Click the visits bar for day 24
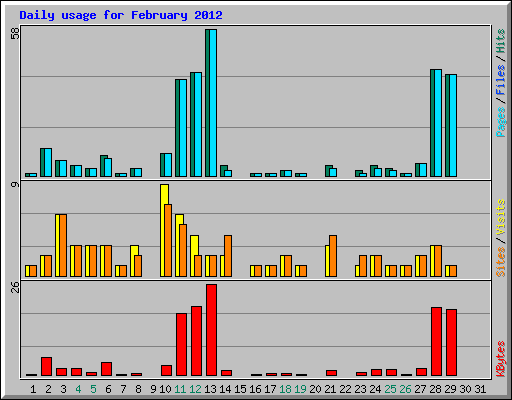Screen dimensions: 512x400 [x=372, y=266]
